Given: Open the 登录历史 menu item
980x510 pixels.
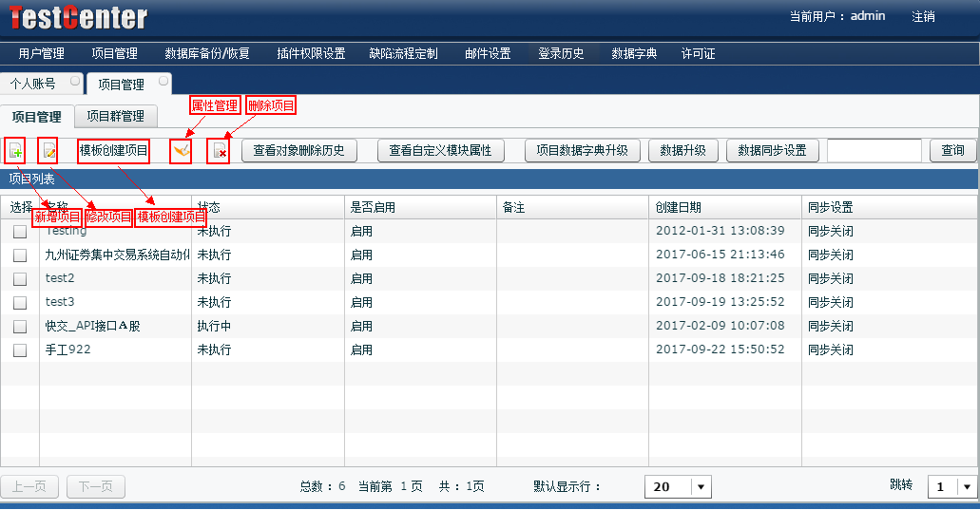Looking at the screenshot, I should coord(561,53).
